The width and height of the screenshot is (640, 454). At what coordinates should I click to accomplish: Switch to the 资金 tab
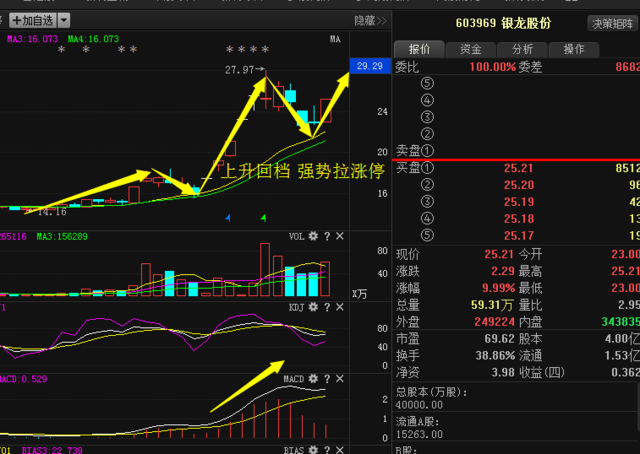pyautogui.click(x=471, y=49)
